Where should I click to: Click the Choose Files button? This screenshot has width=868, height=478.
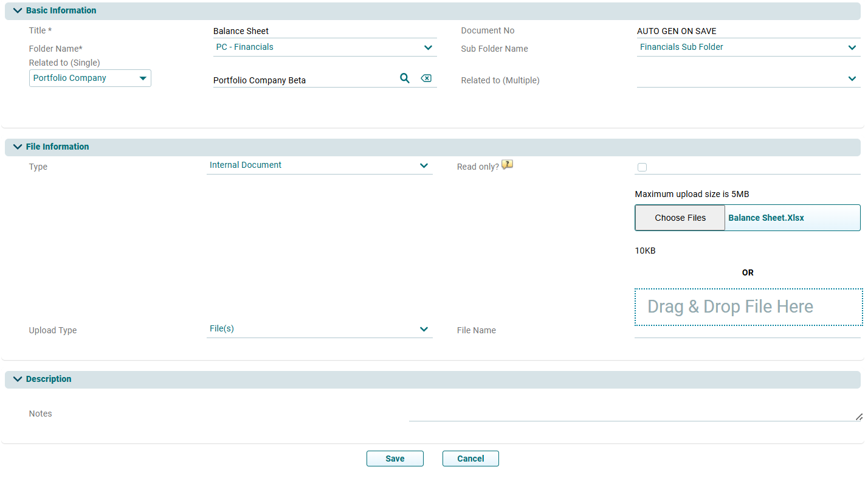pos(680,218)
